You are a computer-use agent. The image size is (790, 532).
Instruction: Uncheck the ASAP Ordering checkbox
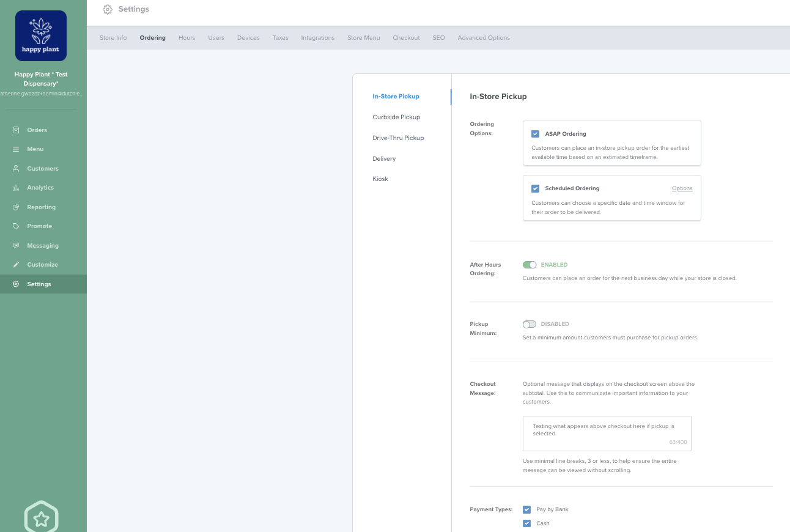[535, 134]
